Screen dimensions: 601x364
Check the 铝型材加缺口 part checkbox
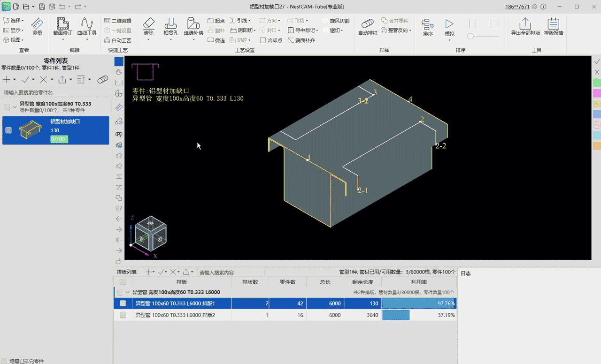click(8, 130)
